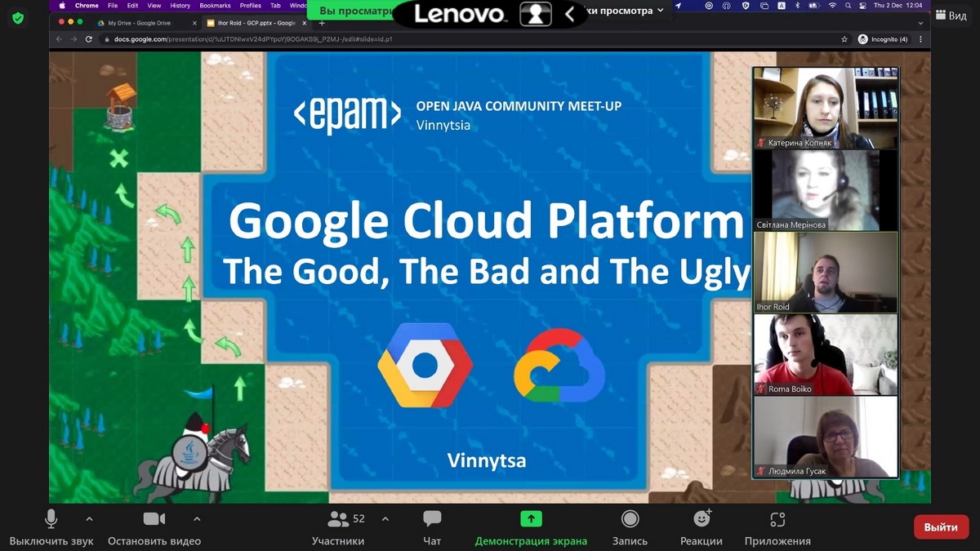
Task: Select Катерина Копняк's video thumbnail
Action: [x=825, y=108]
